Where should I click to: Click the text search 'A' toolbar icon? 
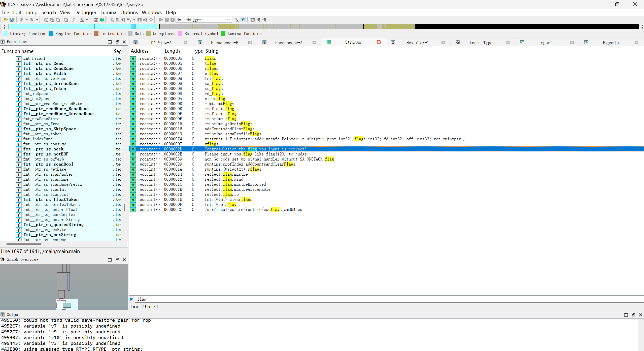(x=82, y=20)
